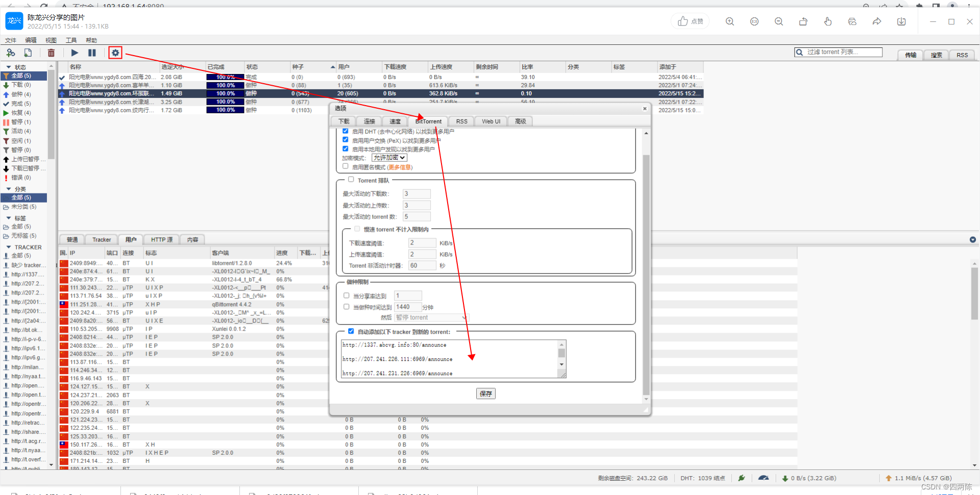Filter by 恢复 (4) status
Screen dimensions: 980x495
pos(20,113)
